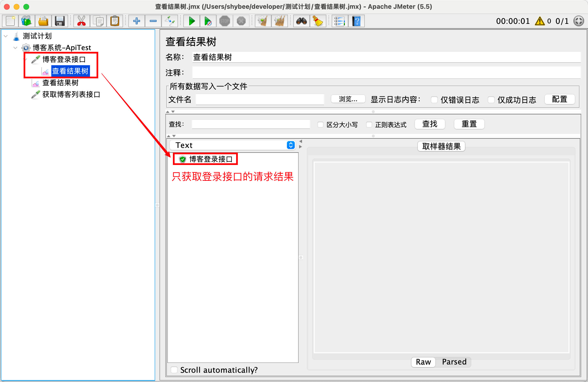This screenshot has height=382, width=588.
Task: Click the 查找 find button
Action: pos(430,124)
